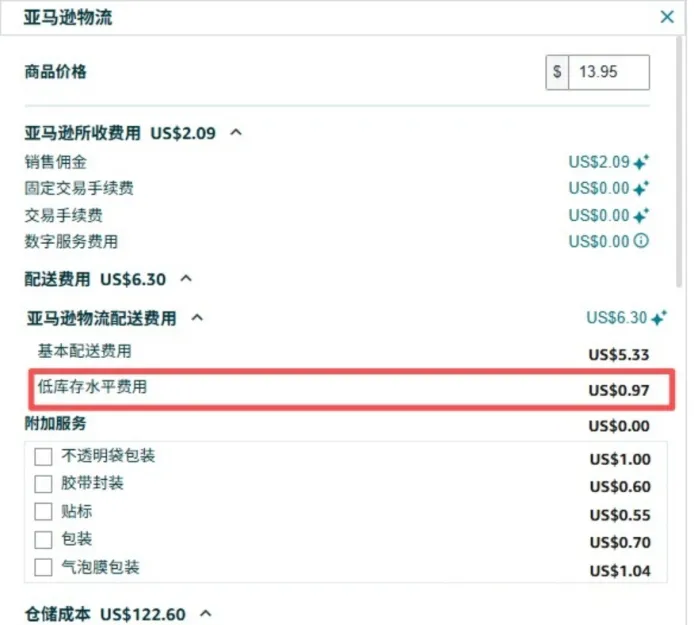Enable 不透明袋包装 checkbox
The width and height of the screenshot is (694, 625).
43,457
